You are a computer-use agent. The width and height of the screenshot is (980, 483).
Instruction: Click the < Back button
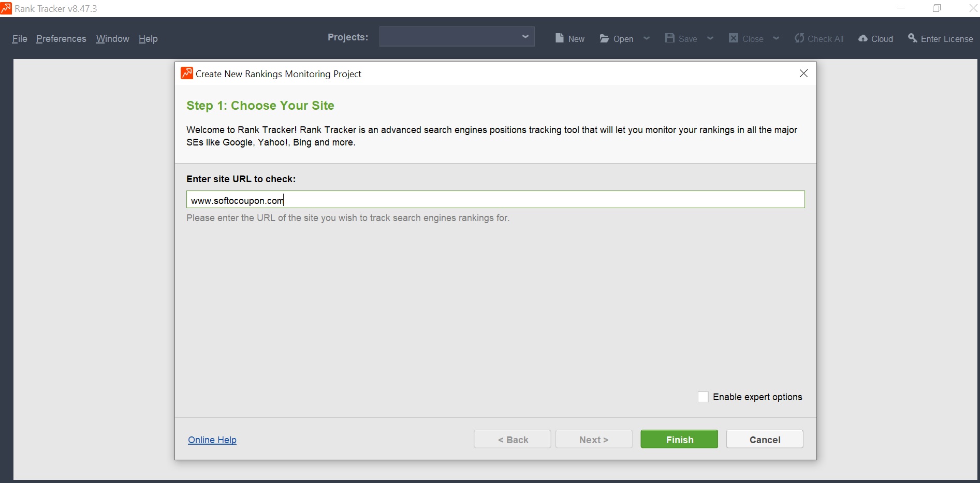(513, 440)
